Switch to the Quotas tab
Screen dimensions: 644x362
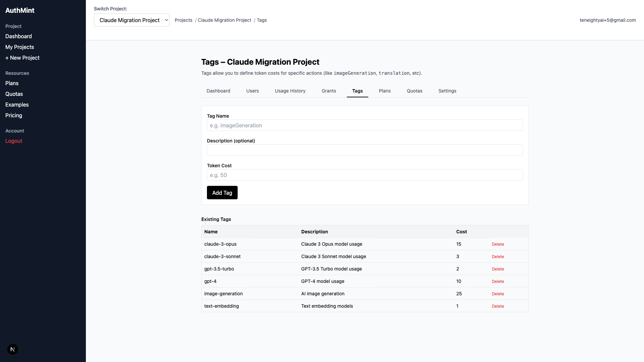click(x=415, y=91)
